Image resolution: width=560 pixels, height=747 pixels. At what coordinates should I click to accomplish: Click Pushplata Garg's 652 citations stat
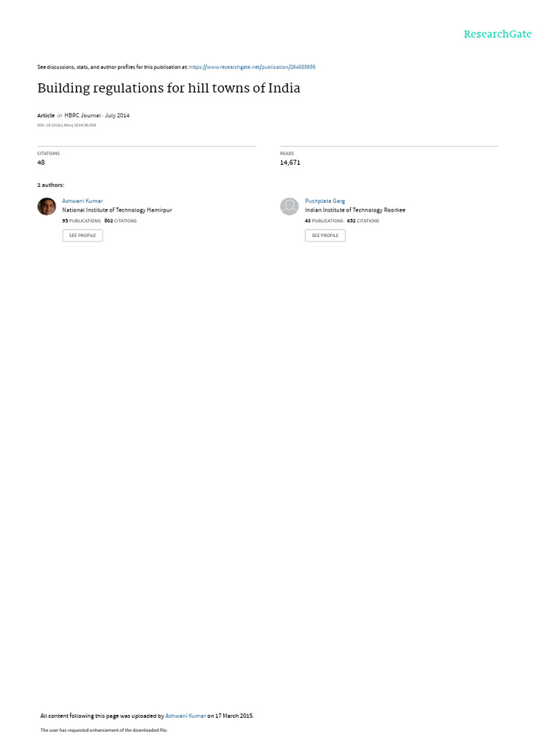[363, 221]
